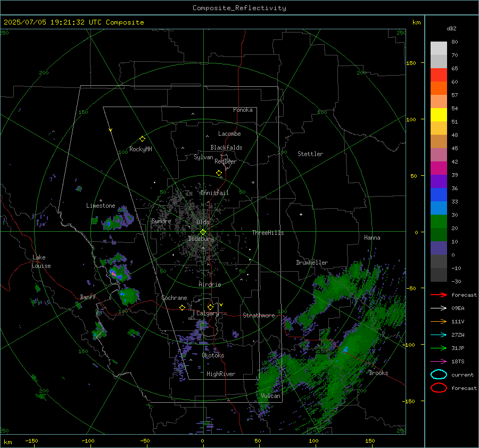Click the Sylvan label
Image resolution: width=479 pixels, height=448 pixels.
[203, 157]
